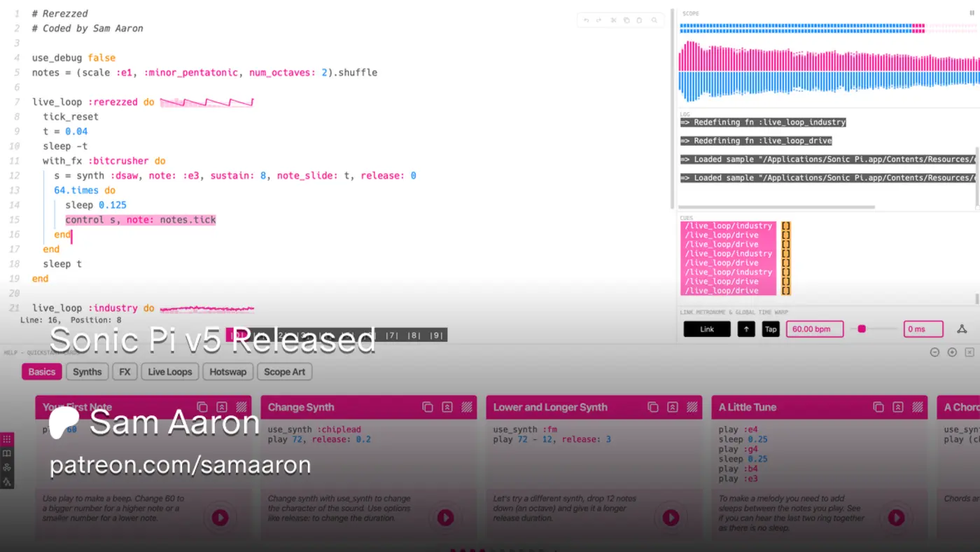
Task: Play the Change Synth example
Action: click(445, 518)
